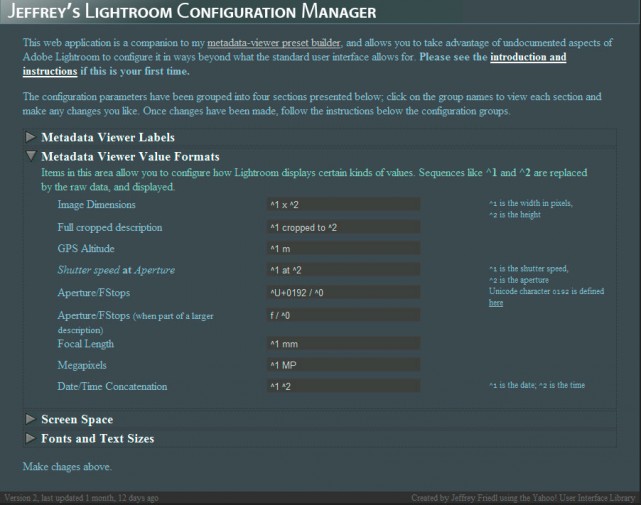The width and height of the screenshot is (641, 505).
Task: Click the GPS Altitude label
Action: tap(86, 249)
